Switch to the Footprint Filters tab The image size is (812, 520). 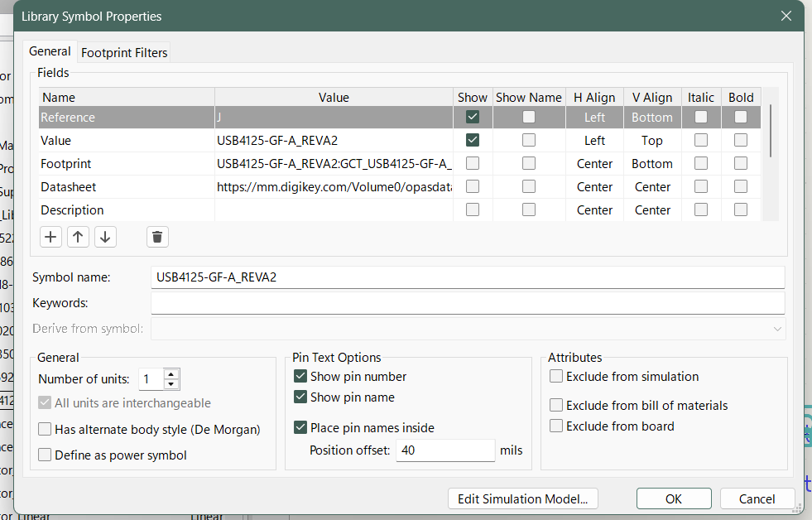[x=124, y=52]
